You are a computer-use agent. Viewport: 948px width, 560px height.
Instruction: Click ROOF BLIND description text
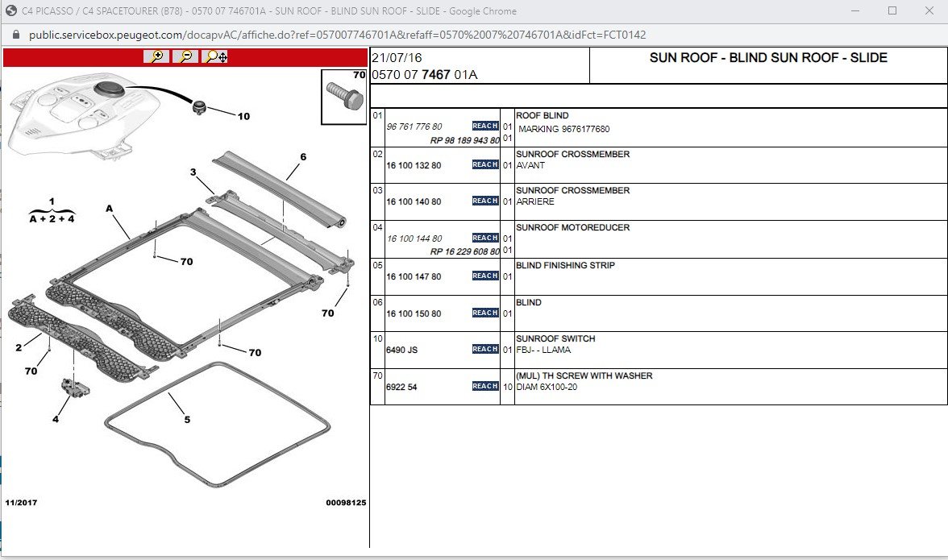pyautogui.click(x=542, y=115)
